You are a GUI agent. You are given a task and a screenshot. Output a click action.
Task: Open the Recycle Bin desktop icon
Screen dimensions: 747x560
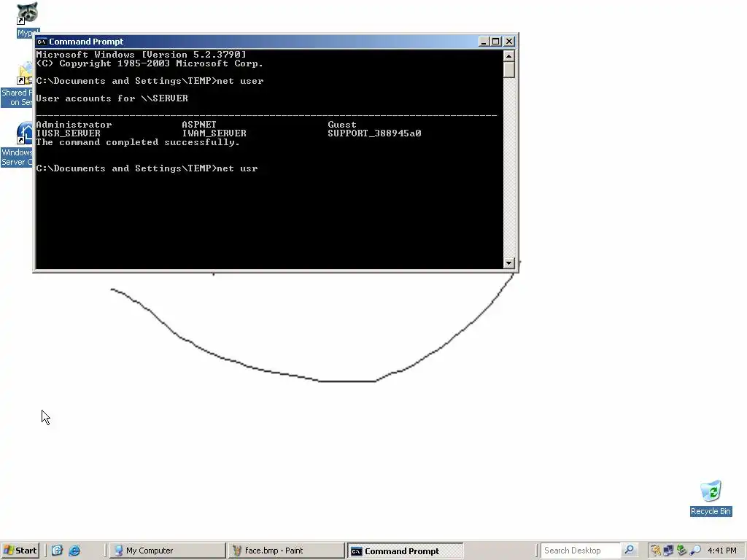711,497
